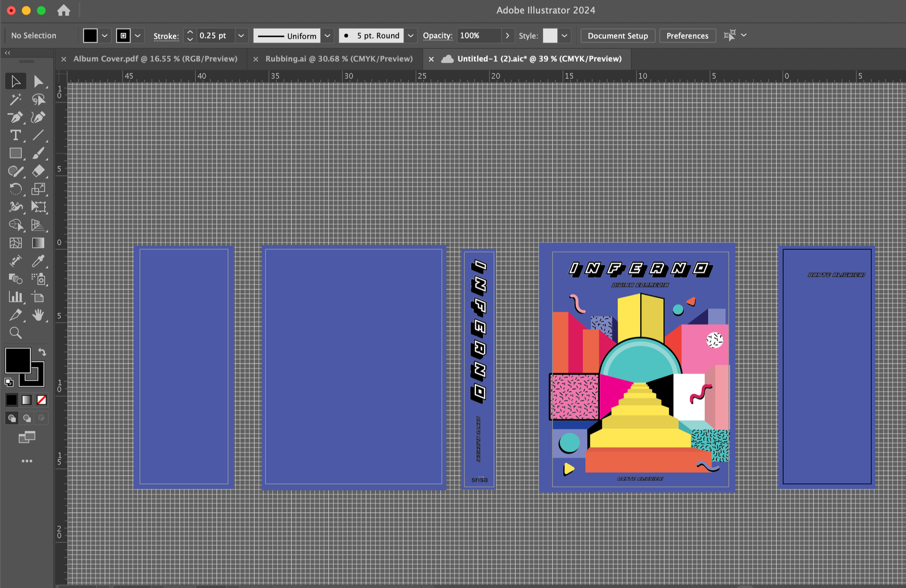Select the Zoom tool
Viewport: 906px width, 588px height.
pyautogui.click(x=15, y=333)
